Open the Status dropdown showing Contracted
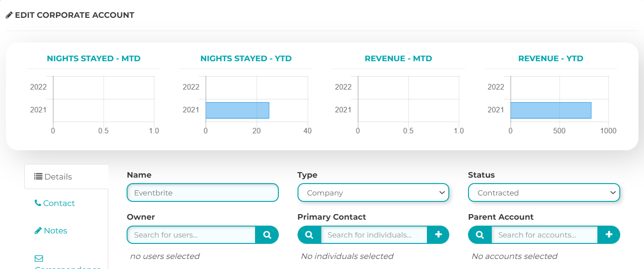The width and height of the screenshot is (644, 269). tap(544, 193)
